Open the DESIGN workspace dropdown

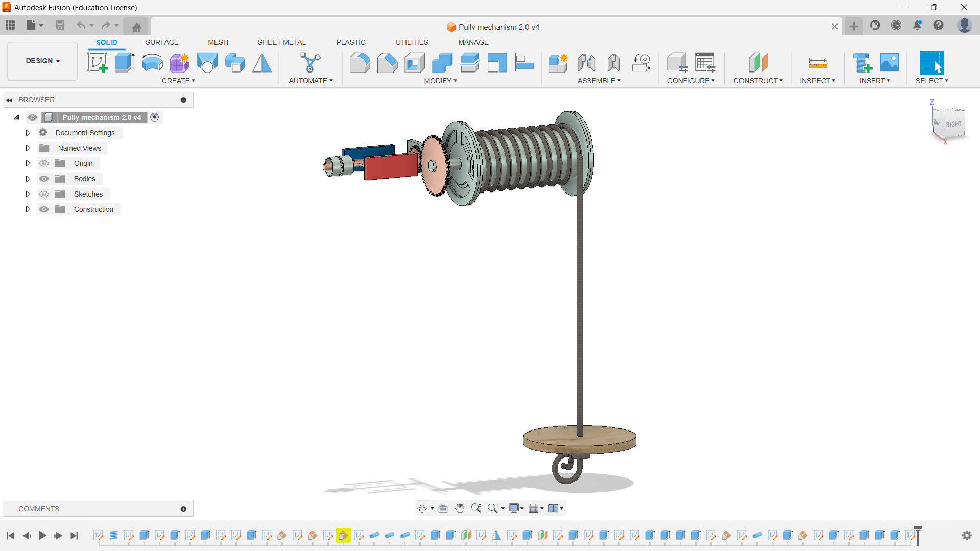click(42, 61)
